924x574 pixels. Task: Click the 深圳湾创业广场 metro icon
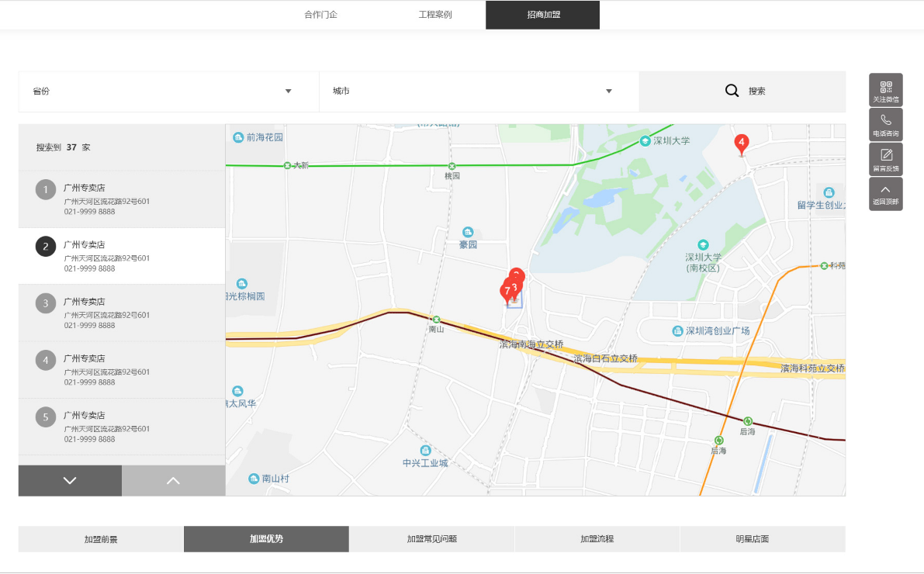click(x=677, y=330)
